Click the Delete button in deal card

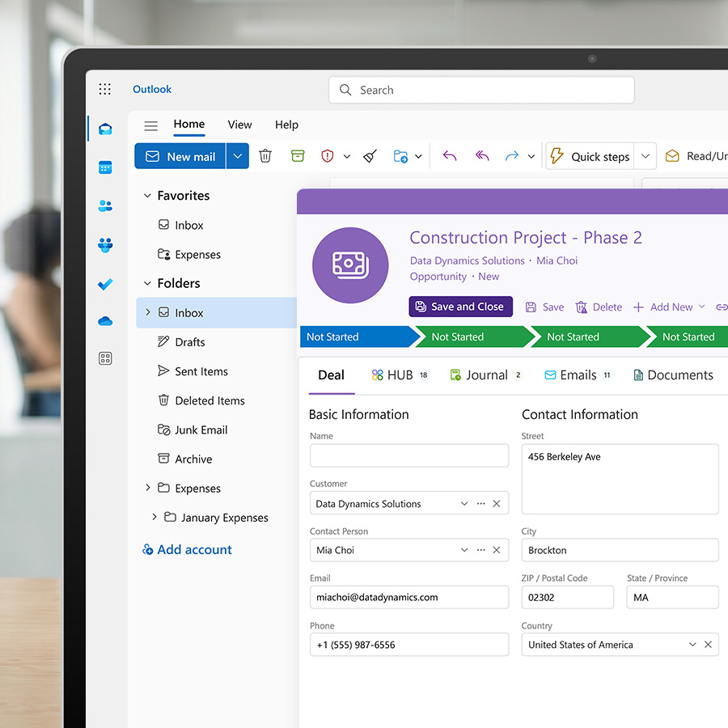click(599, 307)
